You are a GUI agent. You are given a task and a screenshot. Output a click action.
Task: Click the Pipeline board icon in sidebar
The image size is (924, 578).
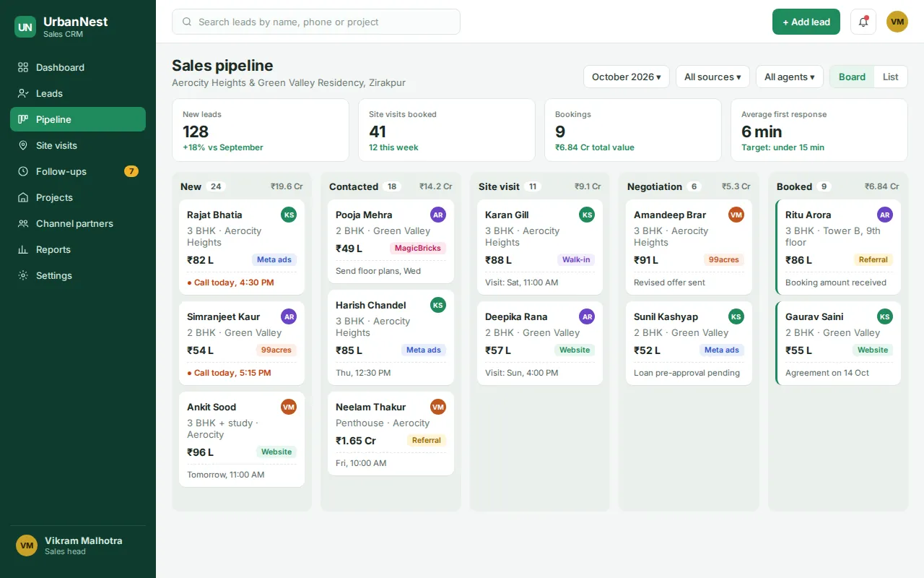click(x=23, y=119)
